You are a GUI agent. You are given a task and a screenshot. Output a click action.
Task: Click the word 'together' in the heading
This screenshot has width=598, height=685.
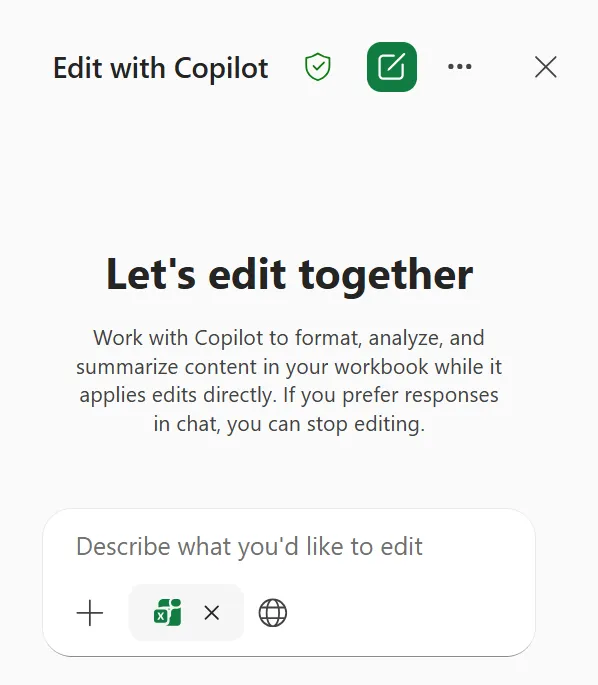point(386,275)
